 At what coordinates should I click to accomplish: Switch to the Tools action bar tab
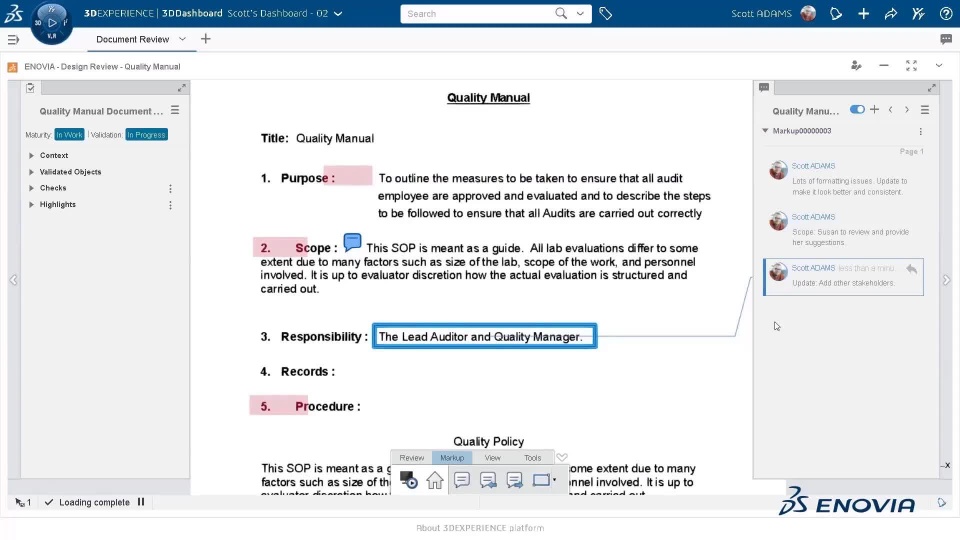(x=533, y=457)
